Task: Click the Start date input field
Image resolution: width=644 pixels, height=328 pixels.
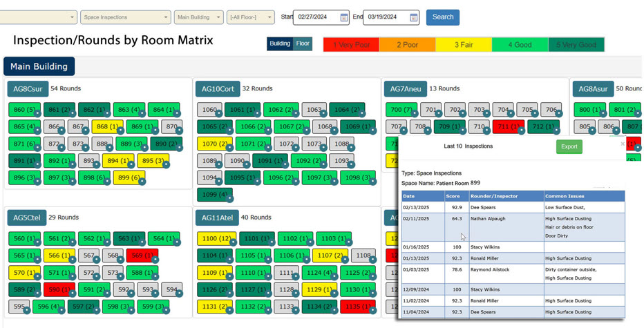Action: pyautogui.click(x=316, y=17)
